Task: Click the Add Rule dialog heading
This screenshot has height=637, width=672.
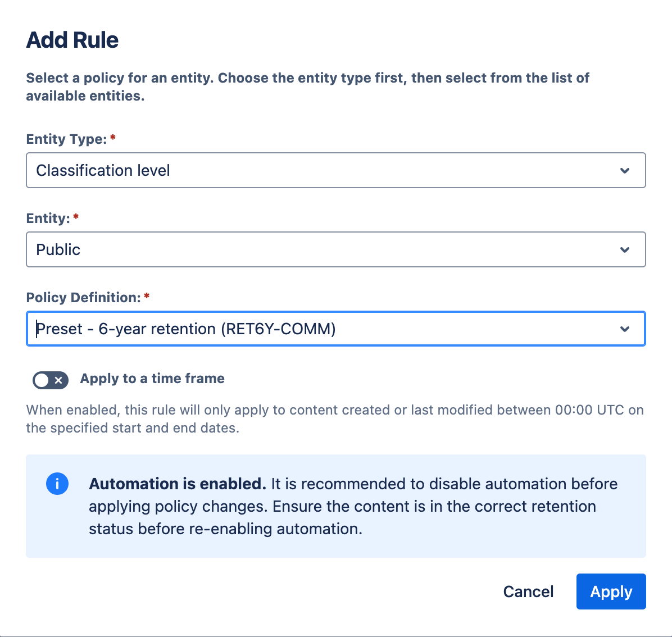Action: point(72,39)
